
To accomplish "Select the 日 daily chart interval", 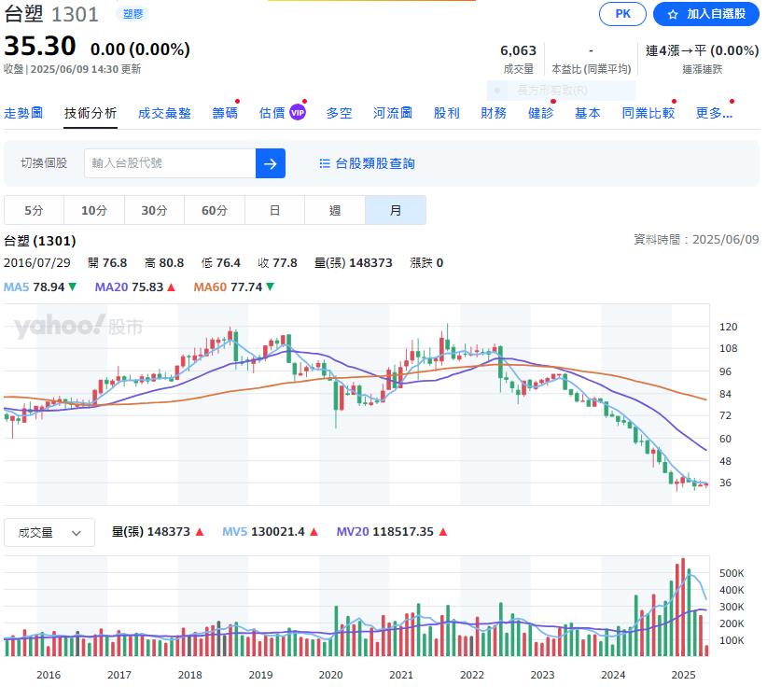I will (275, 210).
